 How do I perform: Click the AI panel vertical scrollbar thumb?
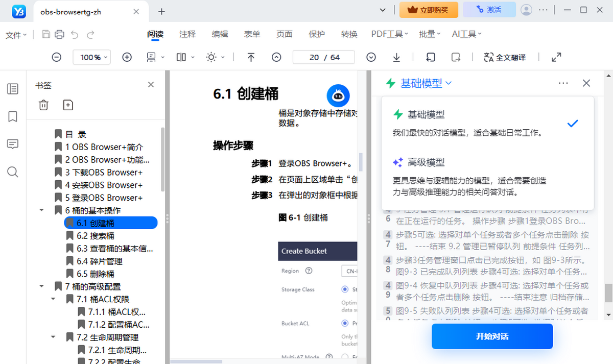click(608, 294)
